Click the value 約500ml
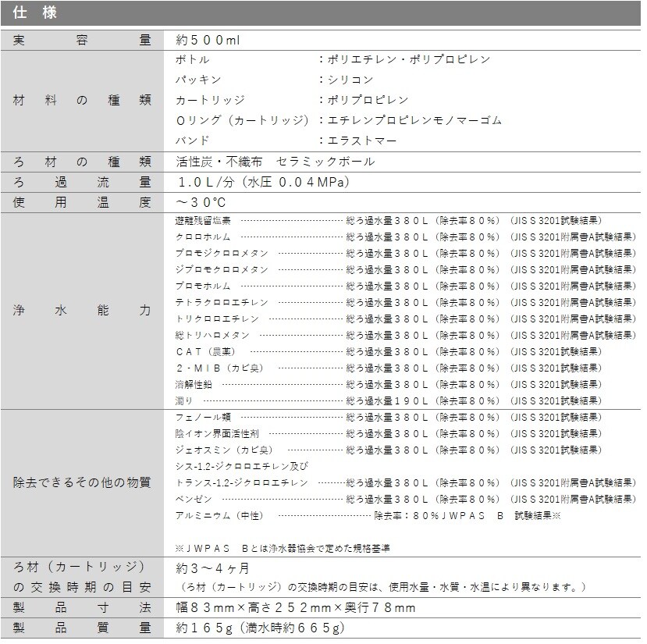The width and height of the screenshot is (647, 644). (208, 40)
